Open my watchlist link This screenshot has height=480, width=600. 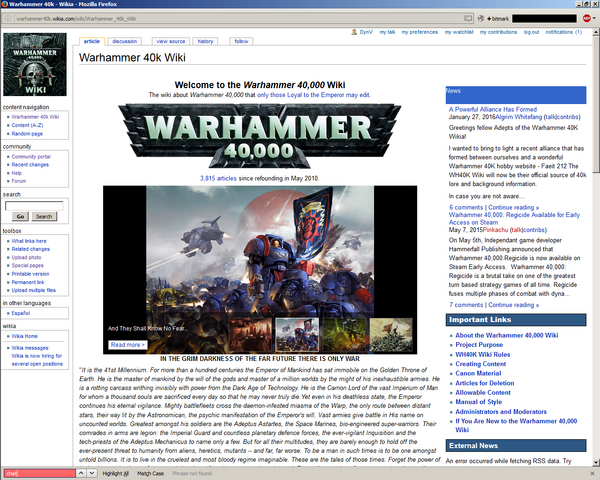coord(459,32)
